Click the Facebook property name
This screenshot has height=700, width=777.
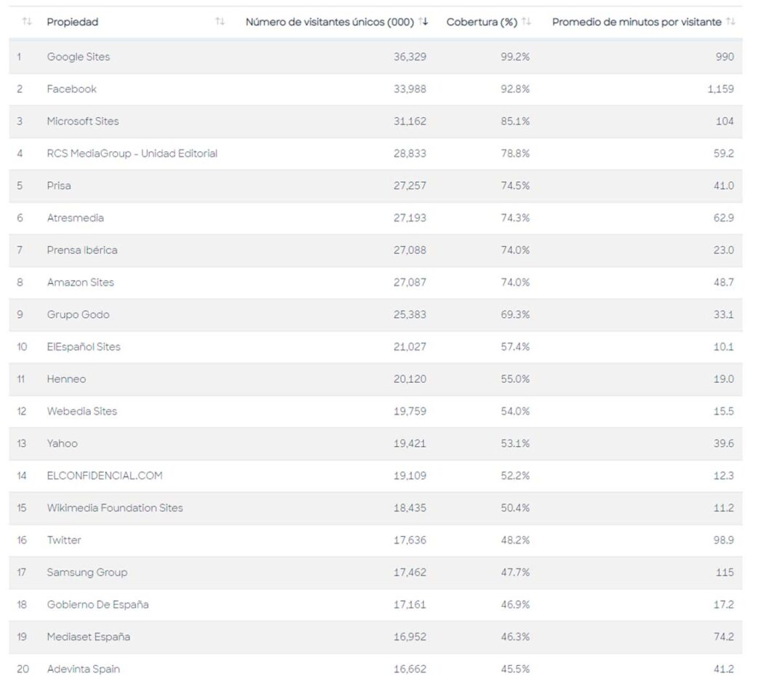pyautogui.click(x=72, y=89)
